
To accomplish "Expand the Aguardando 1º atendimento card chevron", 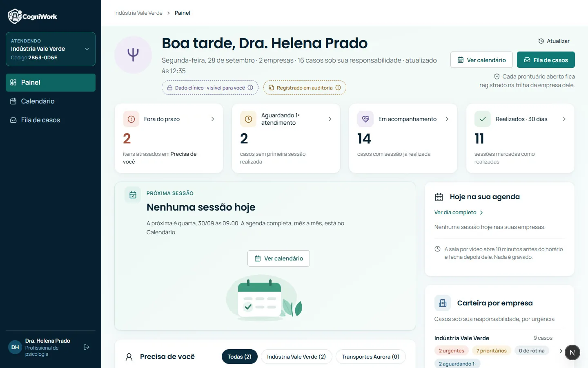I will [330, 119].
